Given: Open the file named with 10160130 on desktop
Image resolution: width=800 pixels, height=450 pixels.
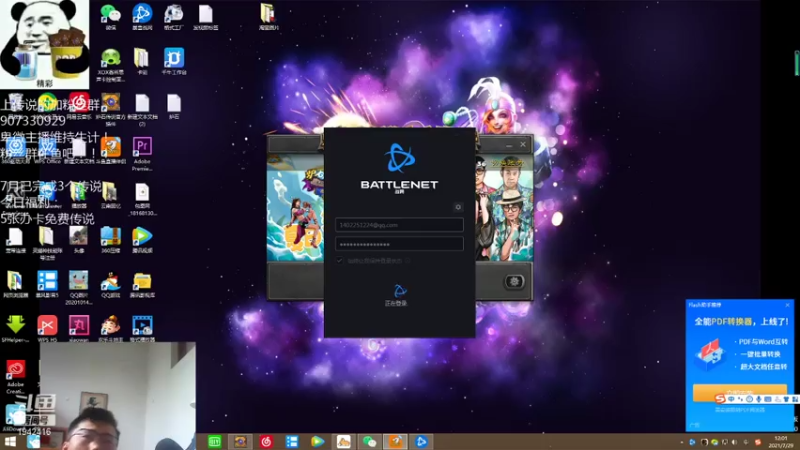Looking at the screenshot, I should (142, 199).
